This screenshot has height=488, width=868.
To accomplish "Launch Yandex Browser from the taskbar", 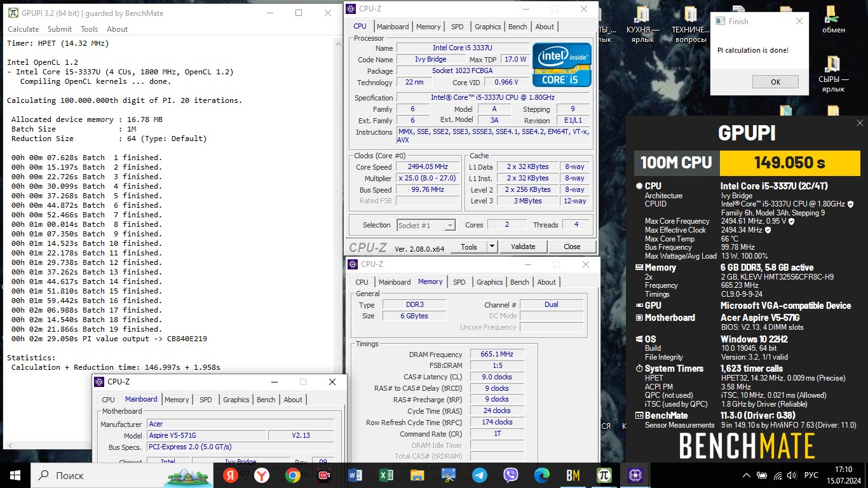I will (262, 475).
